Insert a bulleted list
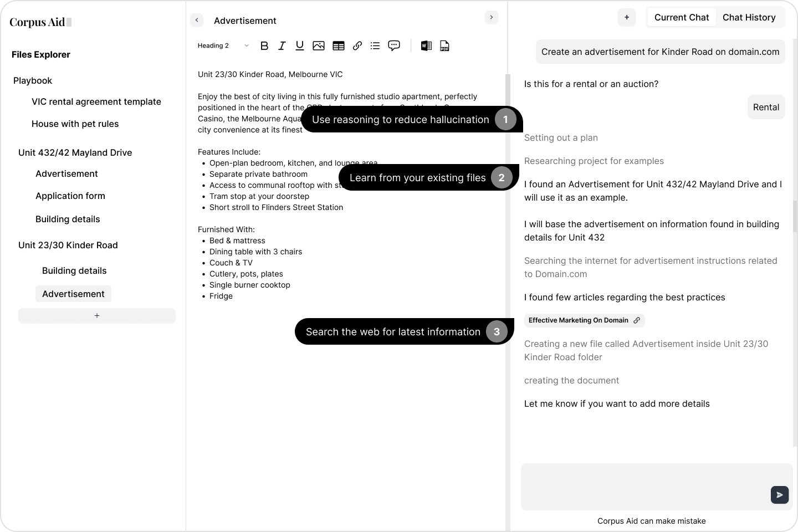Image resolution: width=798 pixels, height=532 pixels. (x=375, y=46)
